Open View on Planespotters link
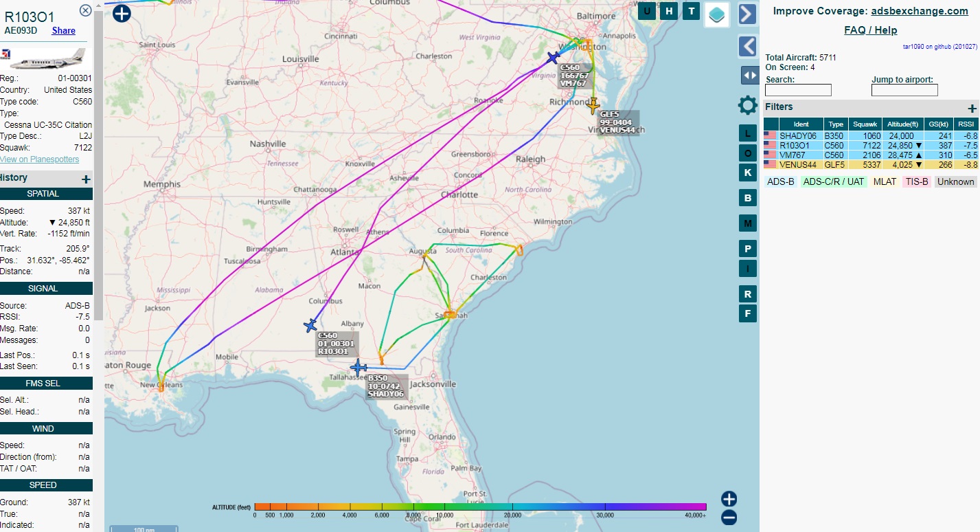Image resolution: width=980 pixels, height=532 pixels. 38,159
